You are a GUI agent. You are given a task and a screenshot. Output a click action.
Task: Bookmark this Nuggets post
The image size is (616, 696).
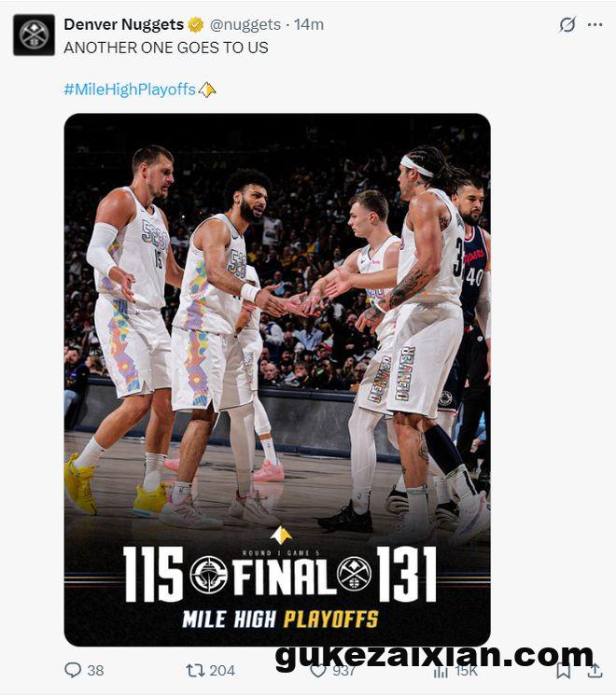pyautogui.click(x=563, y=670)
